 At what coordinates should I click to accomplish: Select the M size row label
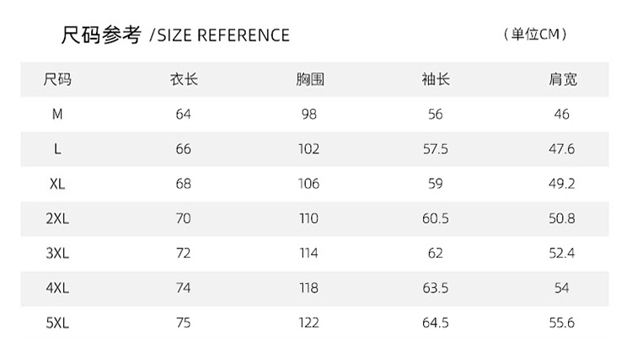point(57,114)
